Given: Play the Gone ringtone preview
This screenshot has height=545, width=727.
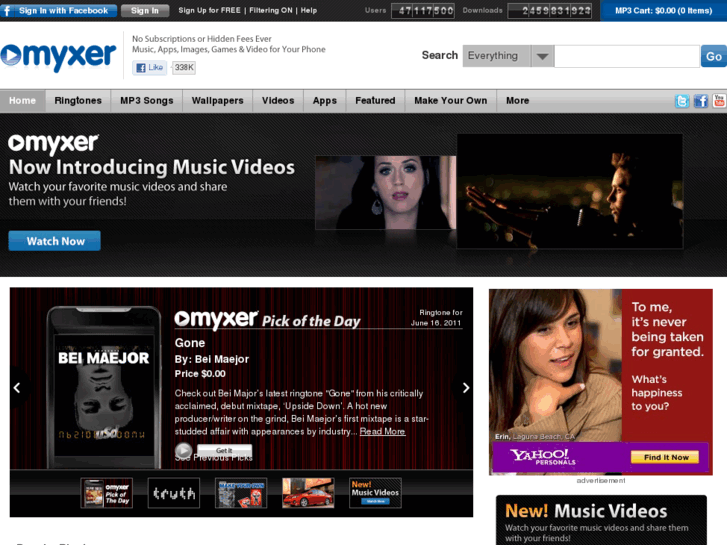Looking at the screenshot, I should point(183,450).
